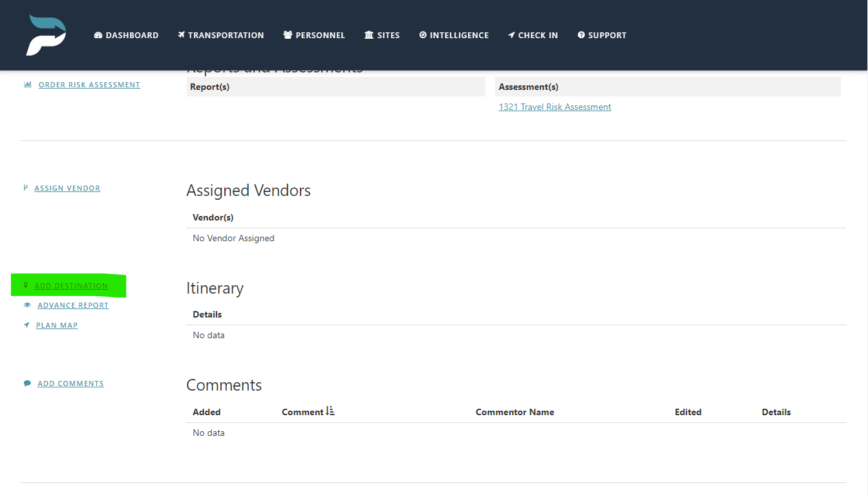Sort comments using the Comment column sort icon

(x=330, y=411)
